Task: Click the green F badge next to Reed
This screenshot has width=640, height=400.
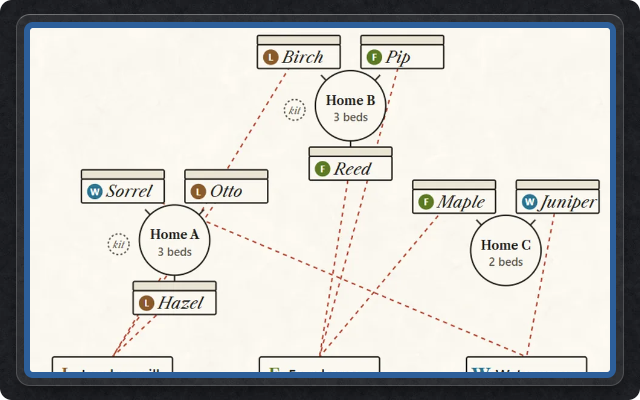Action: [322, 169]
